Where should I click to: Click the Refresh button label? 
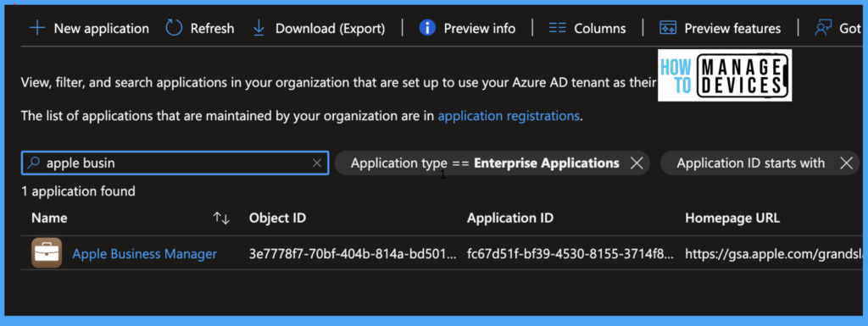tap(213, 28)
